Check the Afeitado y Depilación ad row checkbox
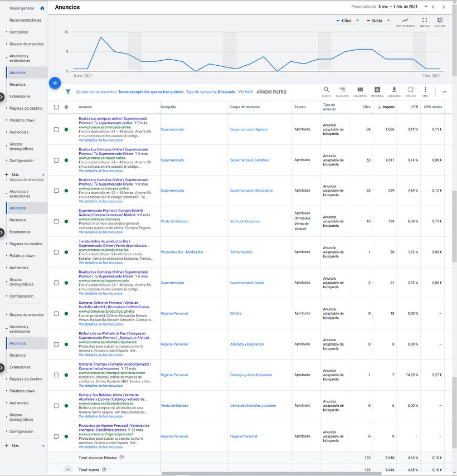This screenshot has height=476, width=457. click(x=56, y=344)
